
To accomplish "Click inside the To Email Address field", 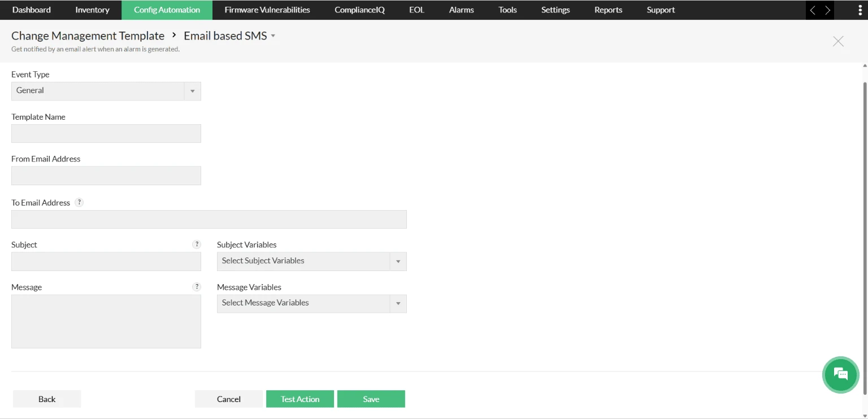I will [209, 219].
